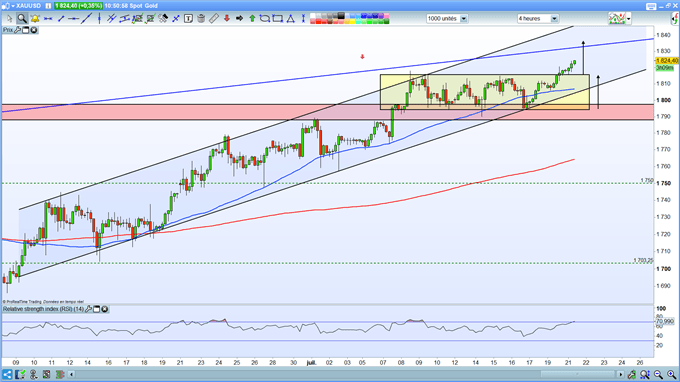This screenshot has height=382, width=680.
Task: Open the XAUUSD instrument menu arrow
Action: 13,6
